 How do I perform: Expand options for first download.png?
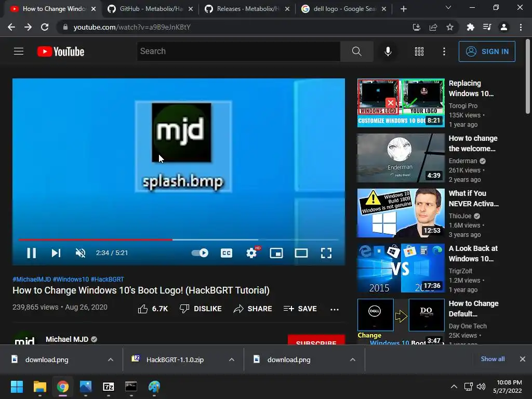(110, 360)
